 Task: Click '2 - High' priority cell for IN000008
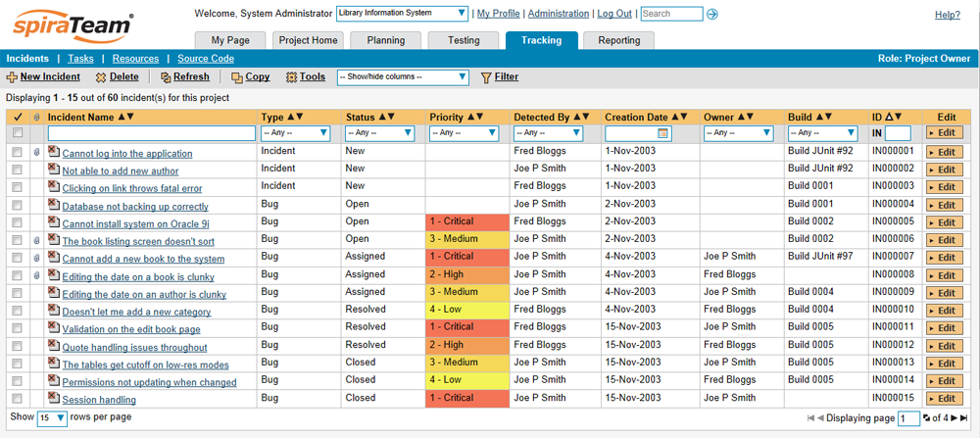click(466, 275)
